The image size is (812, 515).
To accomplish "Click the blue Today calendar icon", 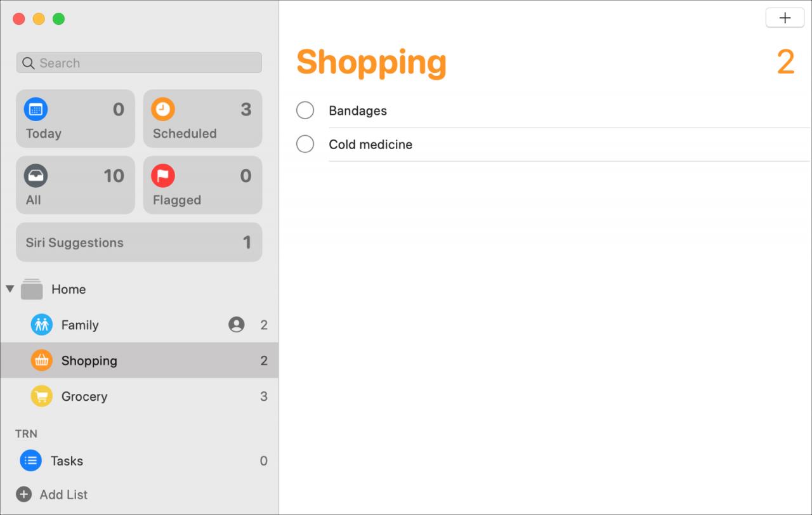I will coord(36,109).
